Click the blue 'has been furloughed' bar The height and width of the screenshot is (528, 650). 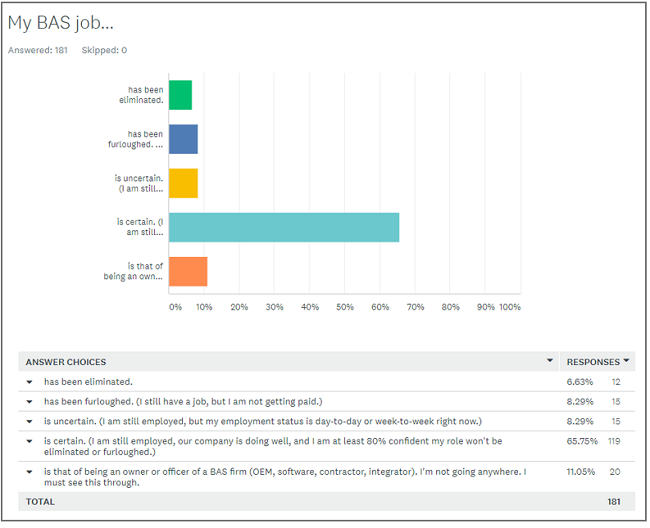(183, 139)
